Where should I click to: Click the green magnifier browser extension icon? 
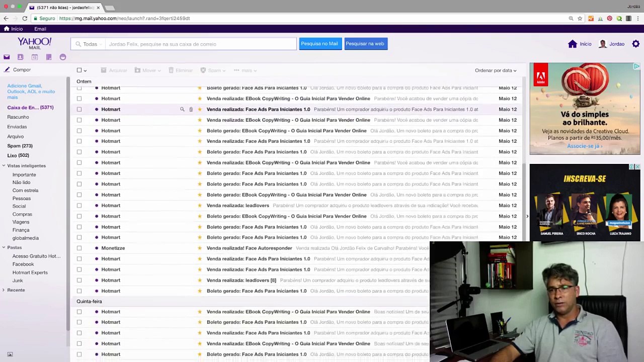click(619, 19)
